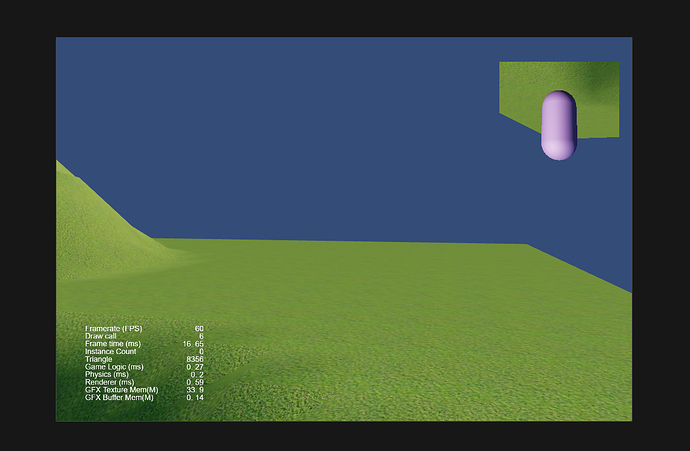Click the 'Physics (ms)' stat label
Image resolution: width=690 pixels, height=451 pixels.
coord(106,374)
